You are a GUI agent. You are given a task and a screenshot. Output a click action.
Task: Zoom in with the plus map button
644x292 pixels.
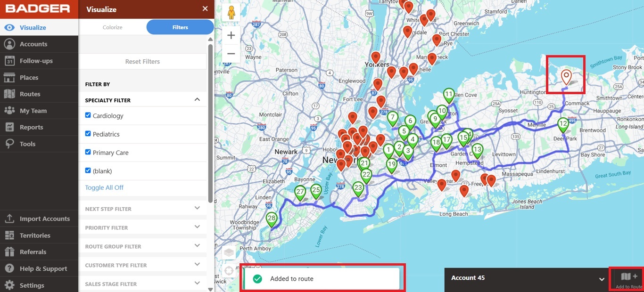tap(231, 35)
